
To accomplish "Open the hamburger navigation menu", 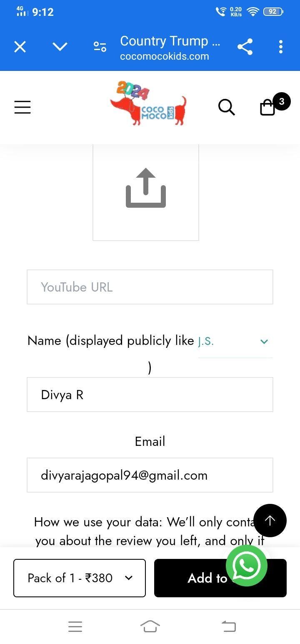I will click(22, 107).
